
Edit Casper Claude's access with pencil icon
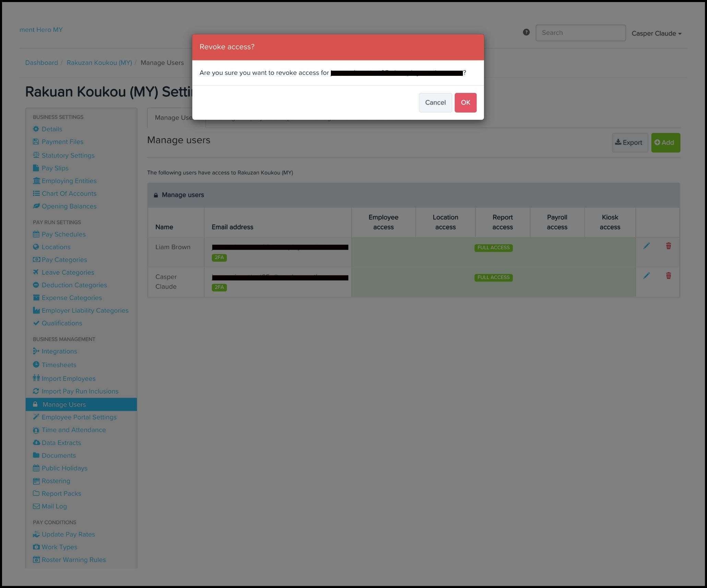point(646,276)
